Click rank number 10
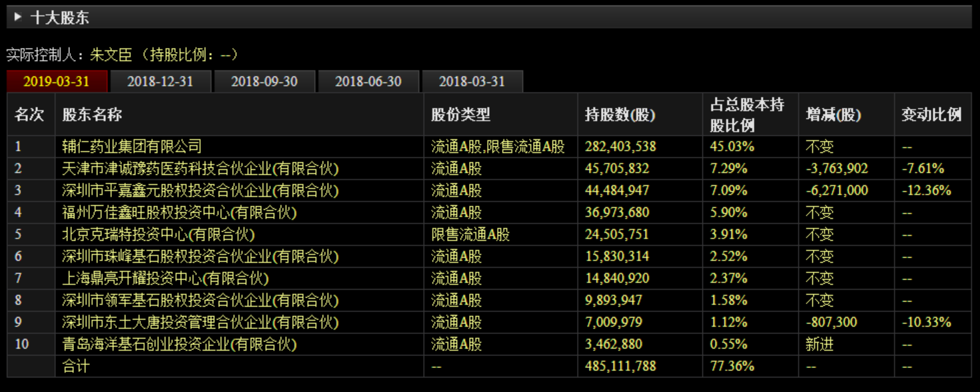This screenshot has width=980, height=392. [x=22, y=344]
